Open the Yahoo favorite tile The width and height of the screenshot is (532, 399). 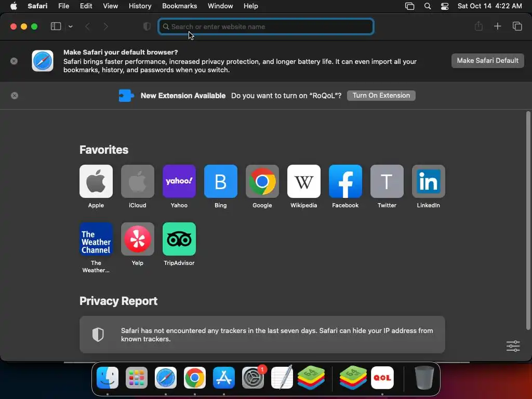(x=179, y=181)
